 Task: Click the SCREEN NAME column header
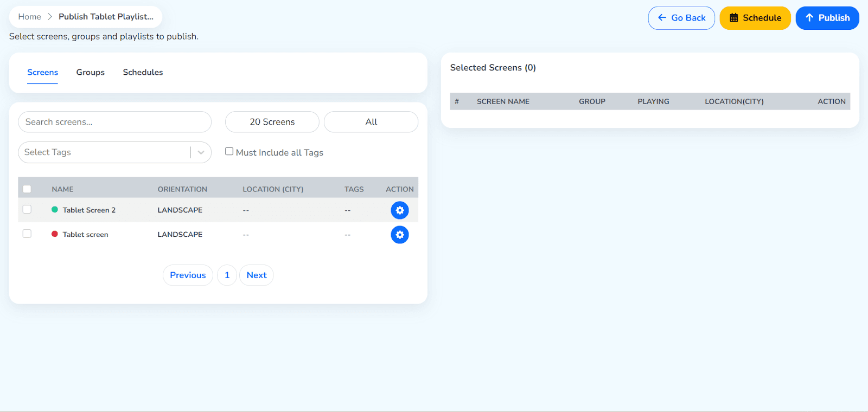[x=503, y=101]
